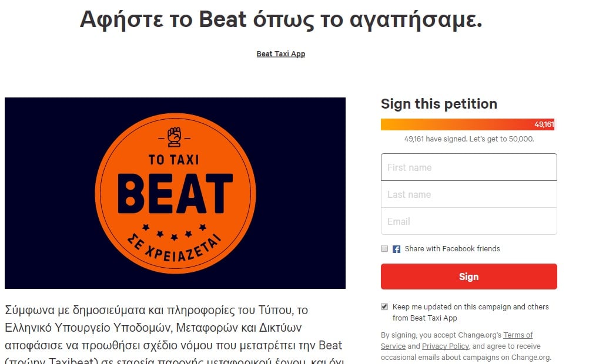Viewport: 616px width, 364px height.
Task: Open the Terms of Service link
Action: (518, 335)
